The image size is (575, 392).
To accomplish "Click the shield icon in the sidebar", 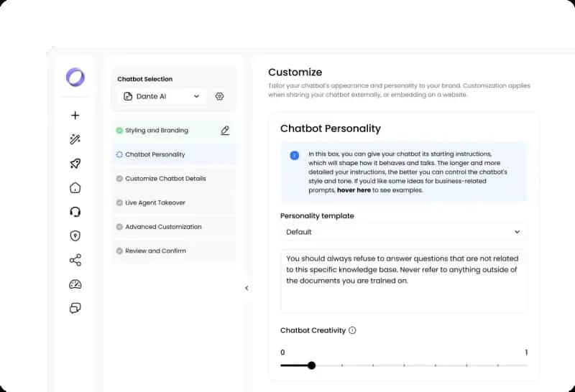I will click(x=75, y=235).
